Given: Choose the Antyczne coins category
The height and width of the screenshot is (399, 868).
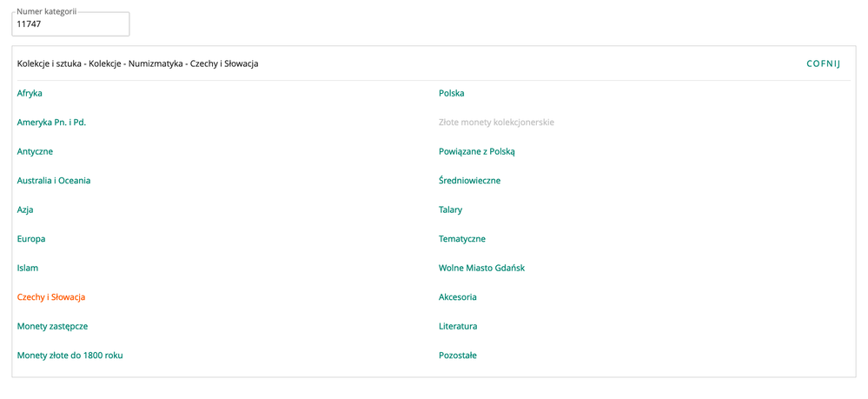Looking at the screenshot, I should (x=35, y=151).
